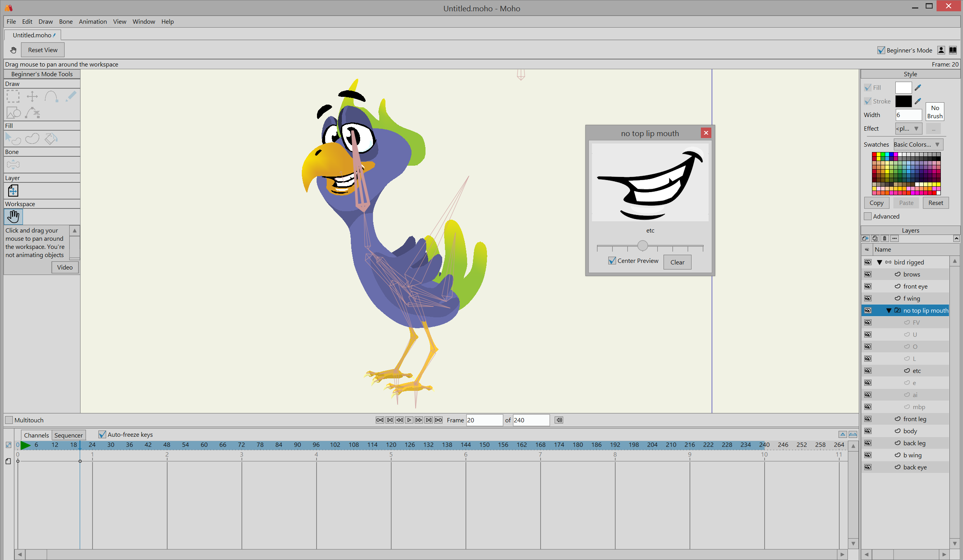Click the Fill color eyedropper icon
The image size is (963, 560).
pos(918,87)
